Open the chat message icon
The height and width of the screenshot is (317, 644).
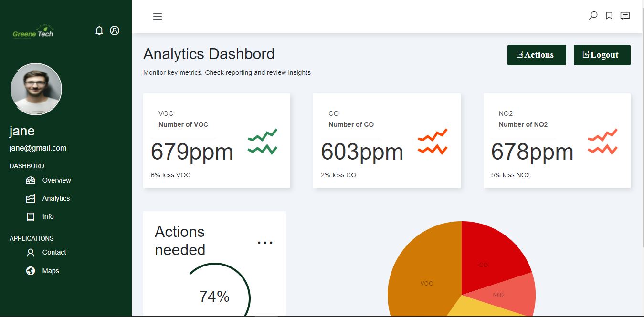[x=625, y=16]
